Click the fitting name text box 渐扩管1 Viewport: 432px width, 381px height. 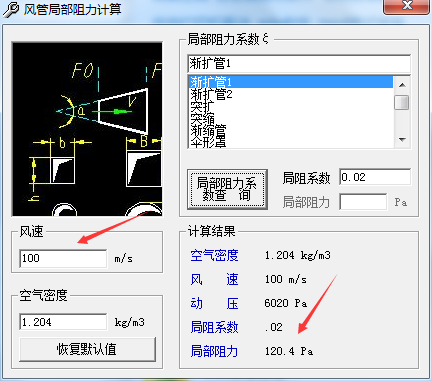pos(299,63)
